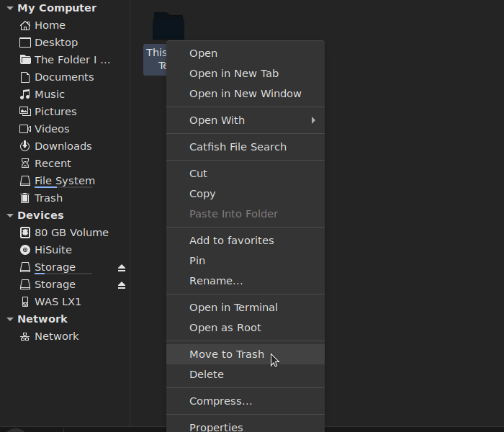Eject the second Storage drive
504x432 pixels.
coord(122,285)
